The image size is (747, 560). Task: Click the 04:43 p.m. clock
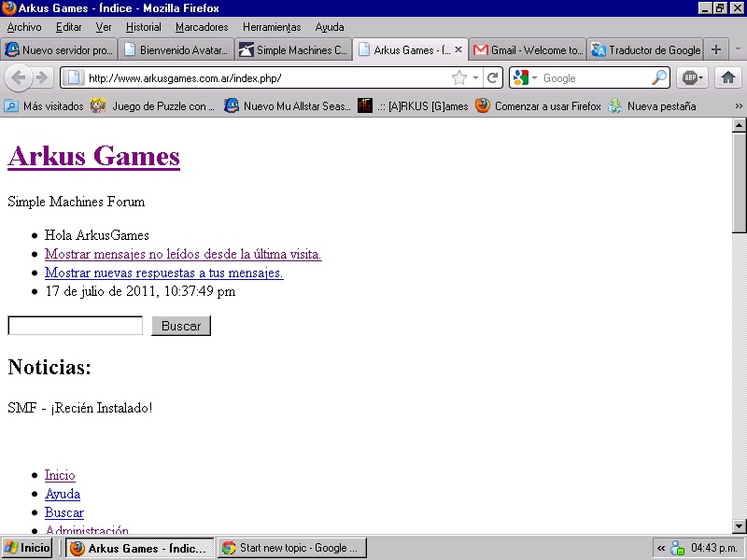click(x=714, y=548)
